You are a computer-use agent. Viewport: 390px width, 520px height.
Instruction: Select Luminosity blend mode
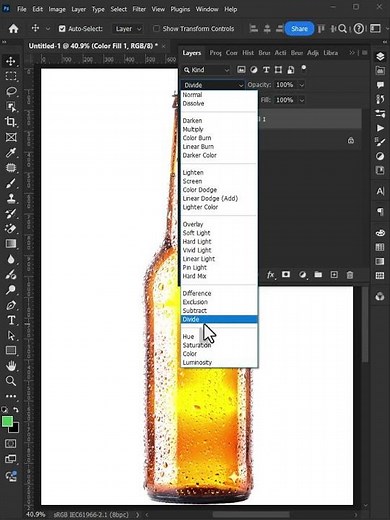click(197, 362)
